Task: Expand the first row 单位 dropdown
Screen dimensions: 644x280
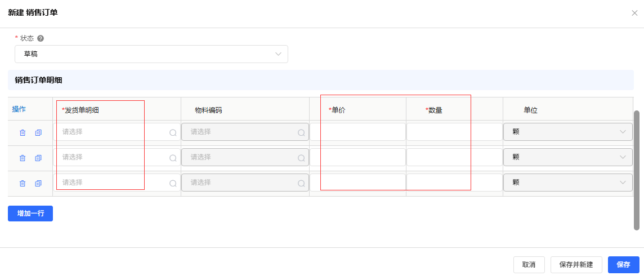Action: tap(567, 132)
